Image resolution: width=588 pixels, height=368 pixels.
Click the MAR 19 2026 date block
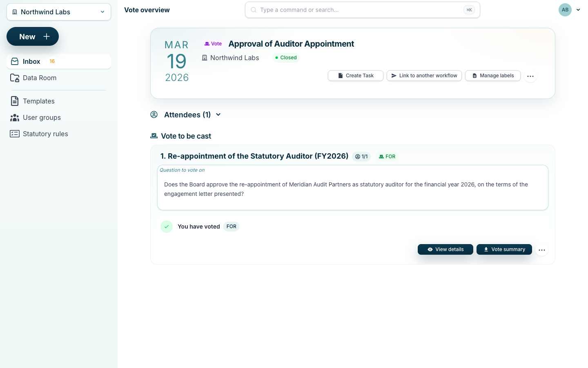tap(177, 61)
